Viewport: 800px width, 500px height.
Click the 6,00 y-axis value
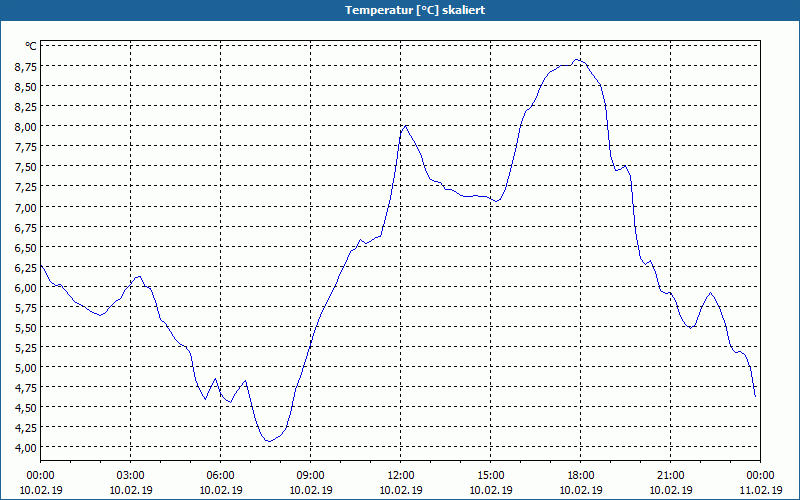pyautogui.click(x=27, y=287)
